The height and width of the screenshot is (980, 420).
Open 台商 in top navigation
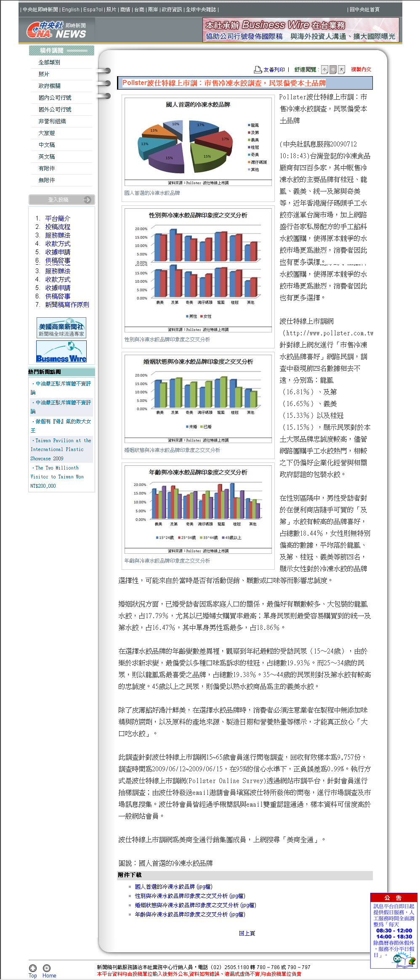(139, 10)
